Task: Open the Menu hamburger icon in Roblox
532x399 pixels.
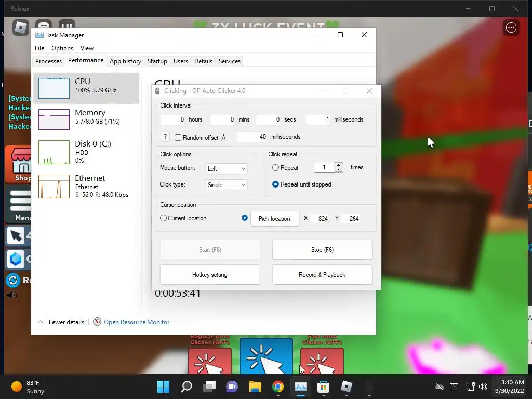Action: click(19, 206)
